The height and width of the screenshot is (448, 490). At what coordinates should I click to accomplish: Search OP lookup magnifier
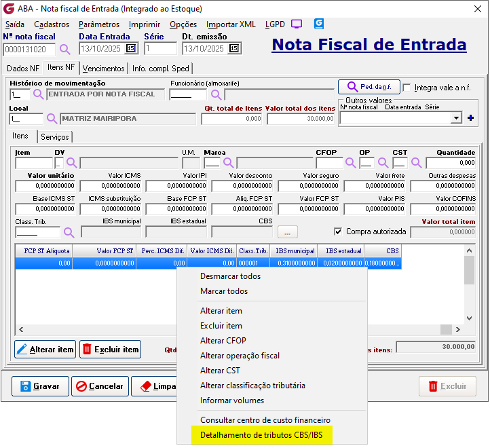point(383,163)
